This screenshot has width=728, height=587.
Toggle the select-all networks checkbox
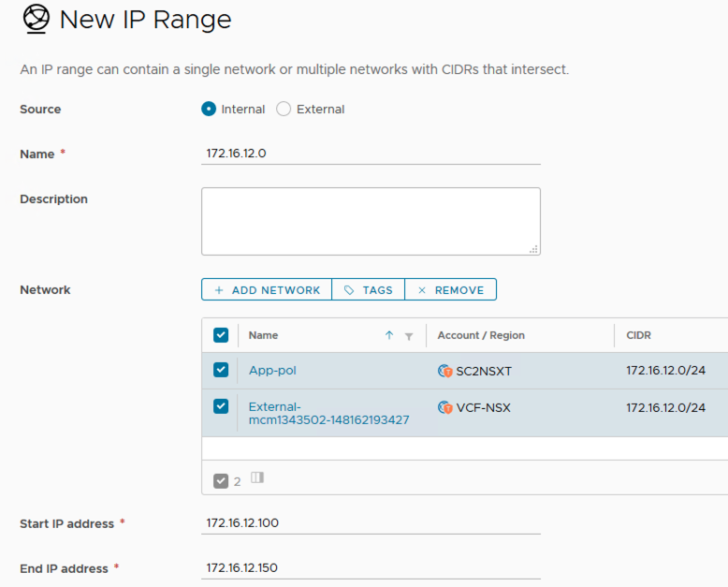(221, 335)
